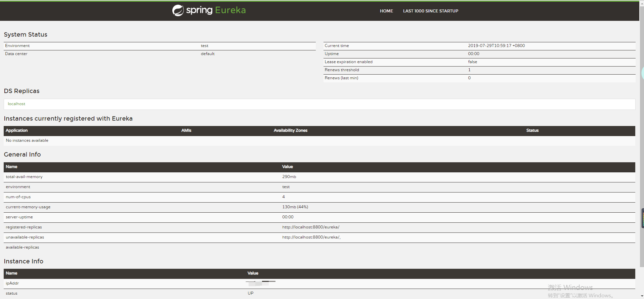Click the AMIs column header
The width and height of the screenshot is (644, 299).
(x=186, y=130)
